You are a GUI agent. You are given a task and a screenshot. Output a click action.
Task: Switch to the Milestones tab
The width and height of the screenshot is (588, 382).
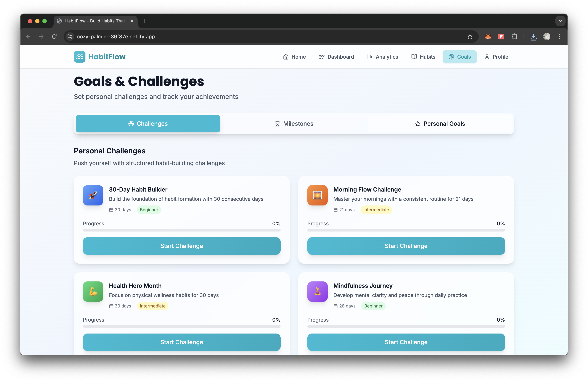coord(294,124)
